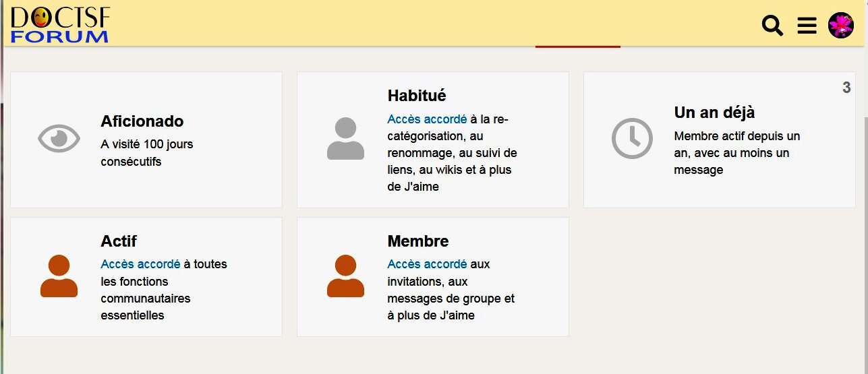Follow 'Accès accordé' link in Habitué card
Screen dimensions: 868x374
pos(427,119)
